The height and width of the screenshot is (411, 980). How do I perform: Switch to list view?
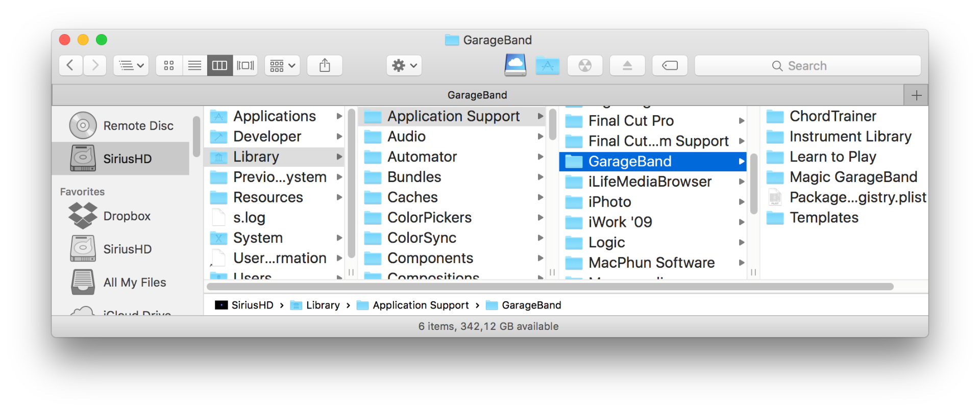coord(194,65)
